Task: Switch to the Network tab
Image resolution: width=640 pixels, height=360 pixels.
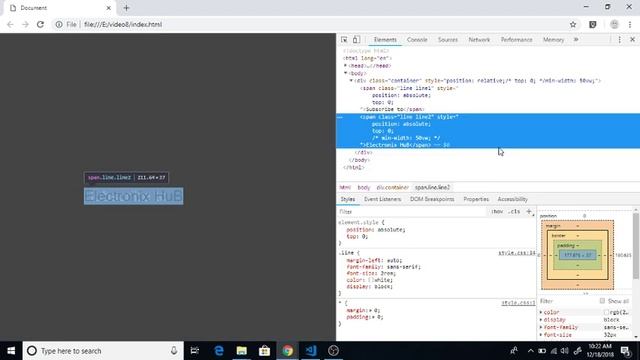Action: point(479,40)
